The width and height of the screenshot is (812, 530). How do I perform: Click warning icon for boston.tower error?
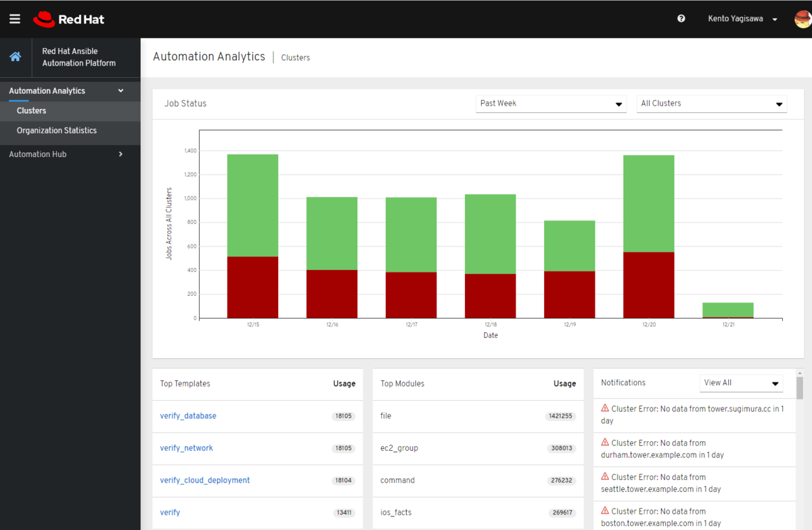pos(605,510)
